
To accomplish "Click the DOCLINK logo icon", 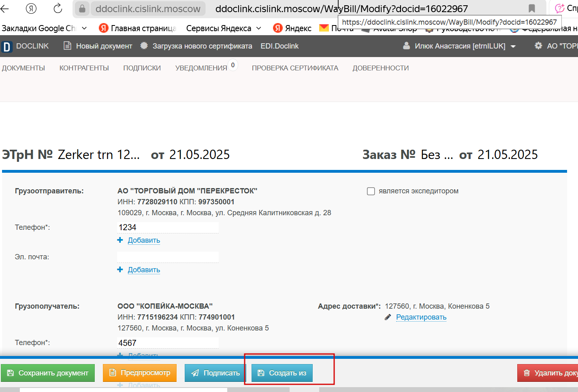I will (6, 47).
